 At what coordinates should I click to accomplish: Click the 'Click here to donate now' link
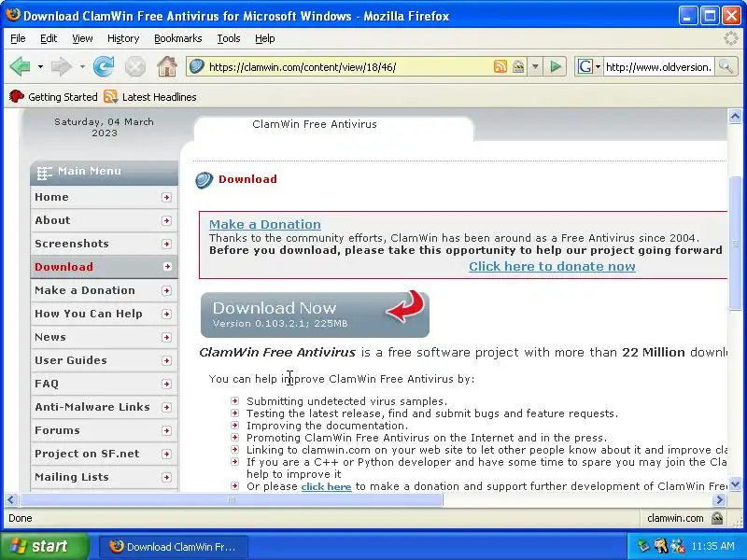point(552,266)
